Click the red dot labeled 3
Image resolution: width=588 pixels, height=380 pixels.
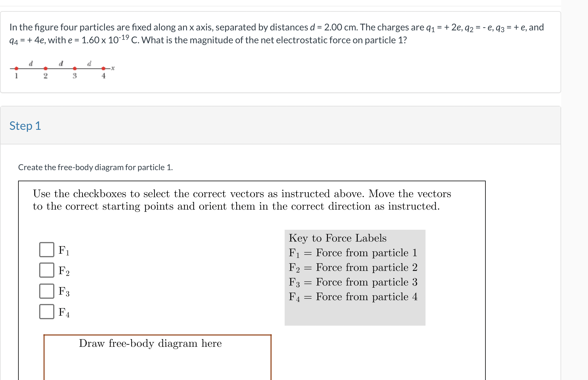[x=75, y=69]
